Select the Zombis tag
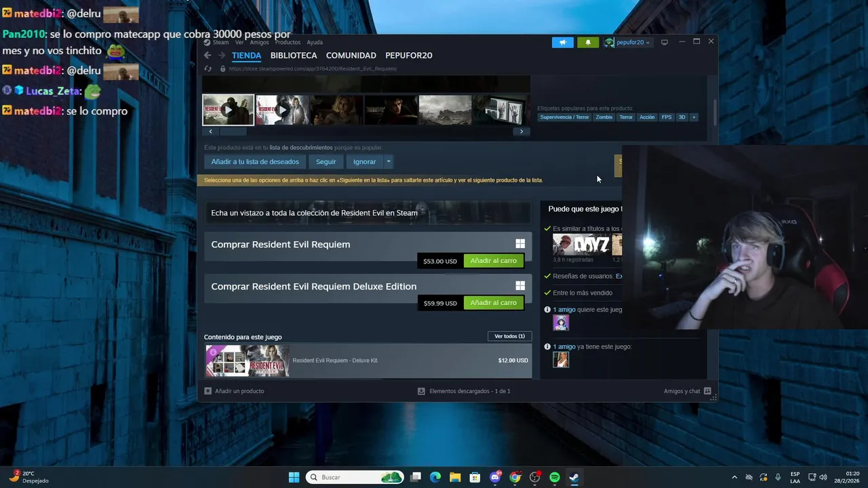 click(x=604, y=117)
